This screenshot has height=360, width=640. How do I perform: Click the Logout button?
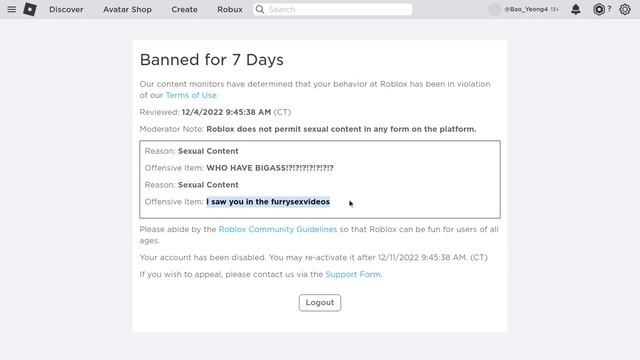[320, 302]
